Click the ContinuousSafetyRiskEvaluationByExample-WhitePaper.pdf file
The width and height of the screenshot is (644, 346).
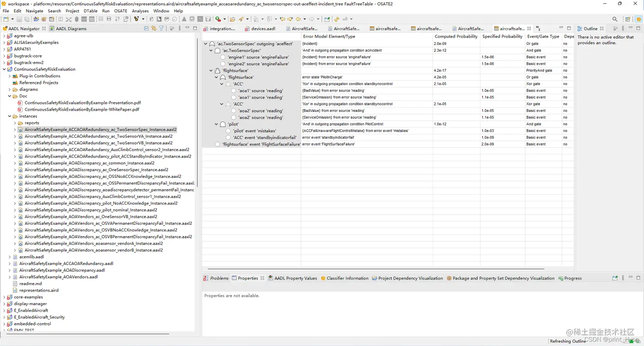[82, 109]
